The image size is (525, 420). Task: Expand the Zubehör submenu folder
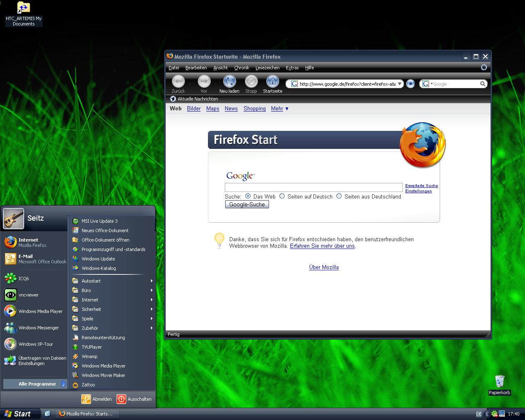[90, 328]
